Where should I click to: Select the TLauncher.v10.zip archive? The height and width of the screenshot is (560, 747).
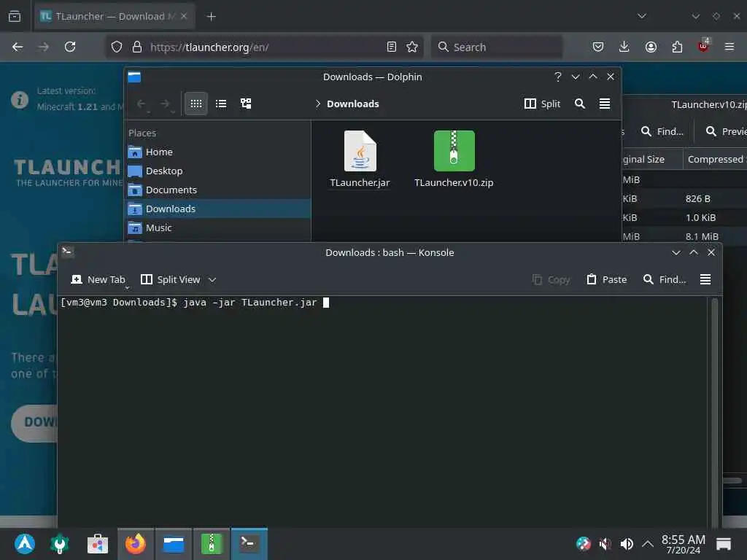pos(454,160)
